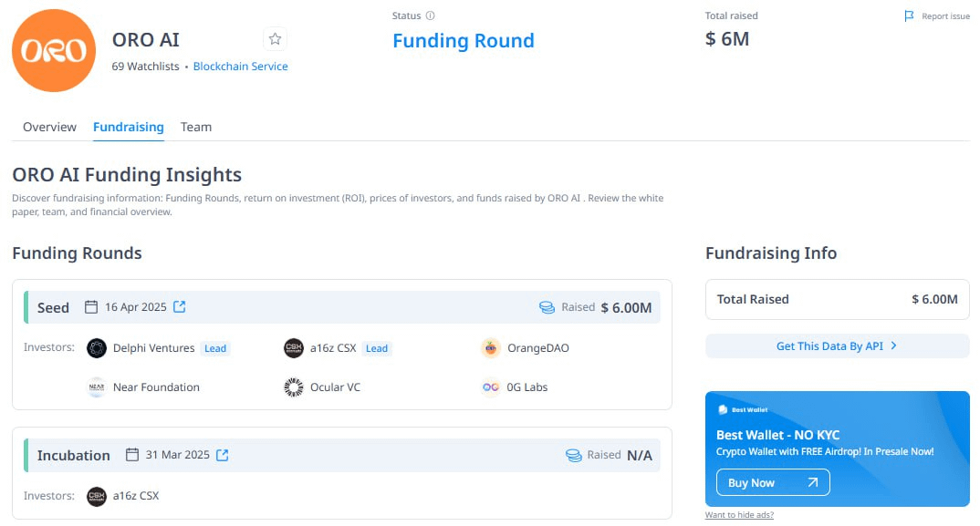Switch to the Overview tab
980x526 pixels.
click(49, 127)
